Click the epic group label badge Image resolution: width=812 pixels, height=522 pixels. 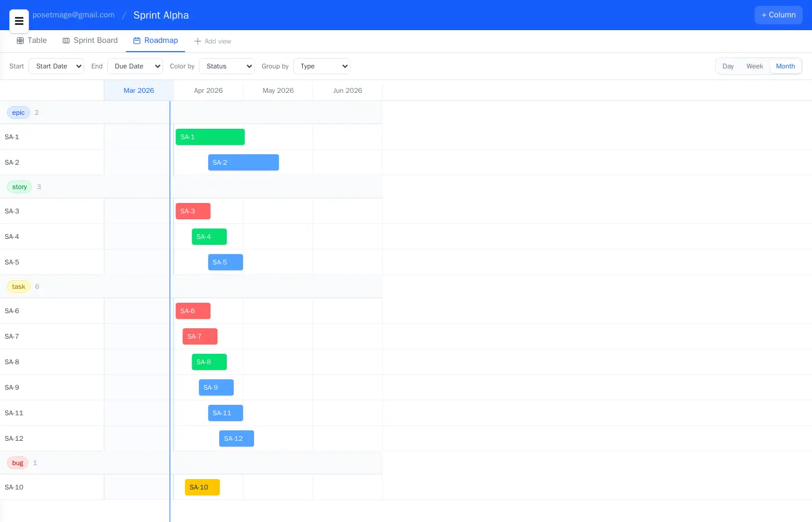(19, 113)
